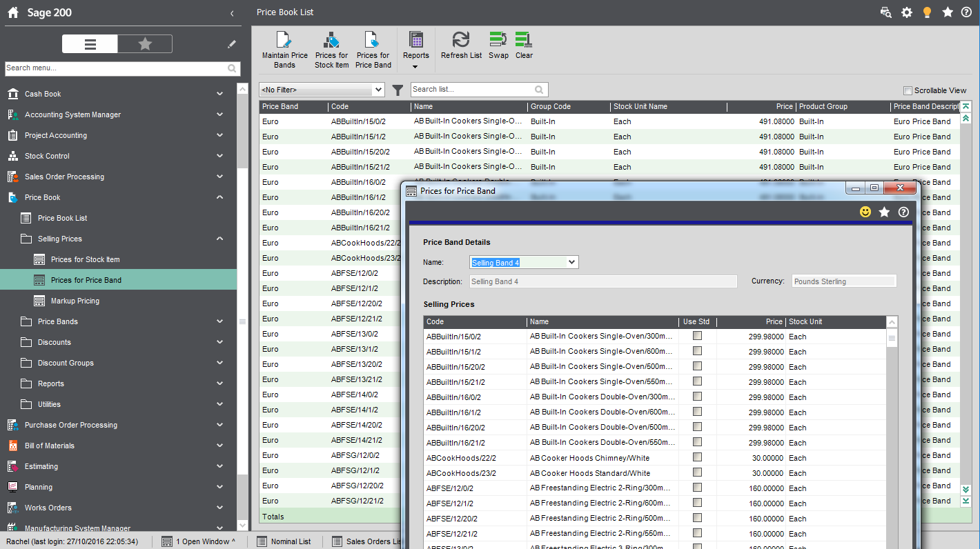
Task: Open Prices for Stock Item toolbar button
Action: (x=331, y=50)
